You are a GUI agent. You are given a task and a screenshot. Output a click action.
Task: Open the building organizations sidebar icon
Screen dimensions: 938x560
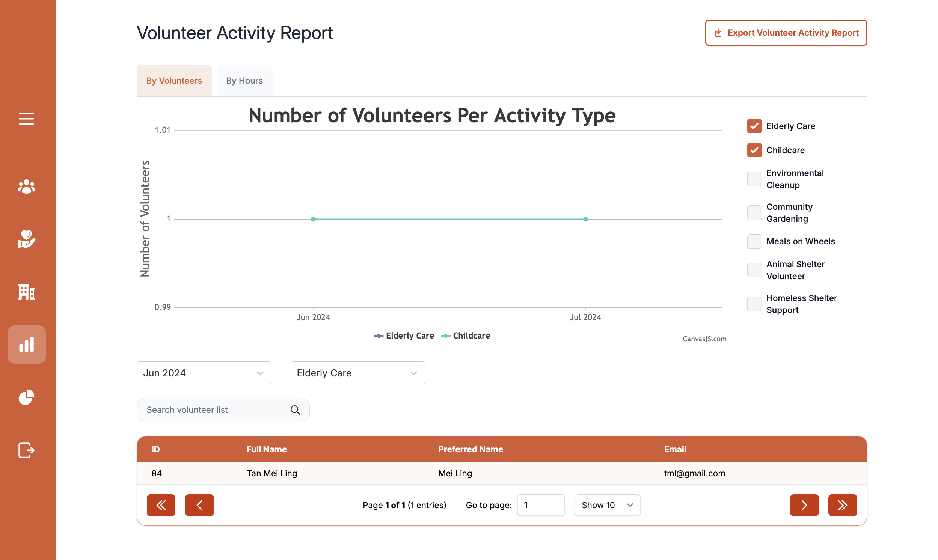pos(26,292)
